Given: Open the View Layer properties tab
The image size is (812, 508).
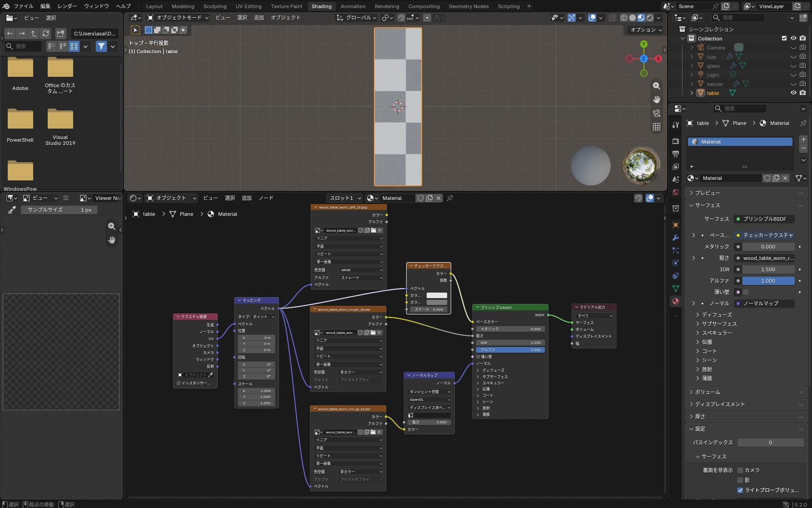Looking at the screenshot, I should 676,167.
